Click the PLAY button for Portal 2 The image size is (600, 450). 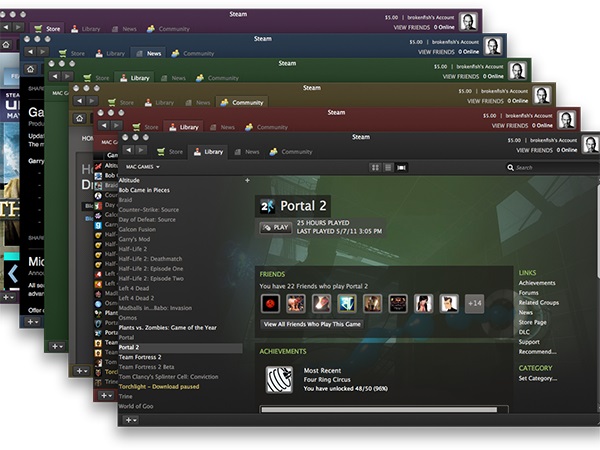(x=276, y=228)
